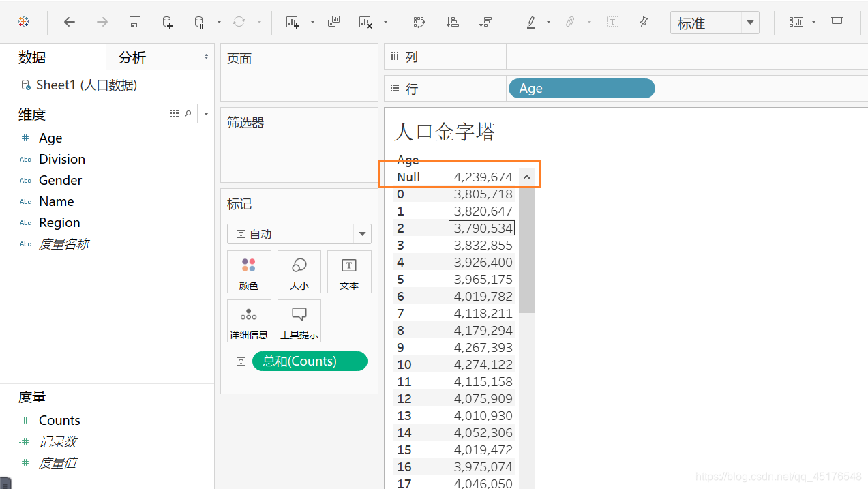Click the text icon left of 总和(Counts)
The image size is (868, 489).
pos(241,361)
